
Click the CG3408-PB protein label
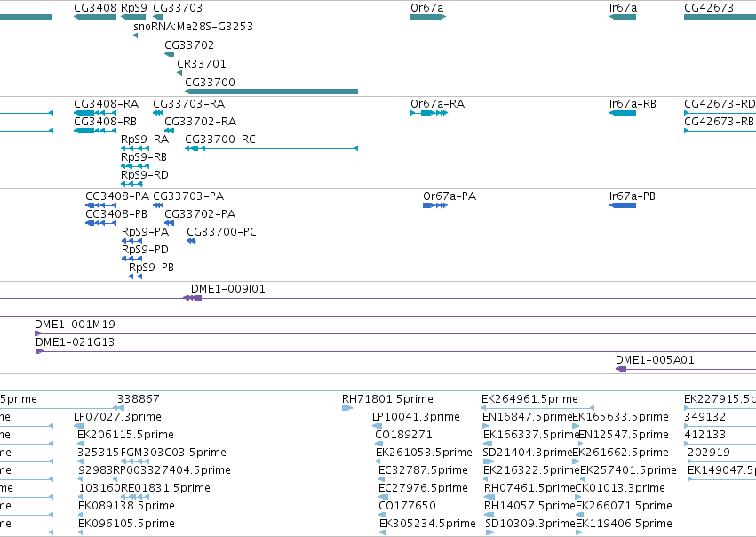tap(116, 214)
